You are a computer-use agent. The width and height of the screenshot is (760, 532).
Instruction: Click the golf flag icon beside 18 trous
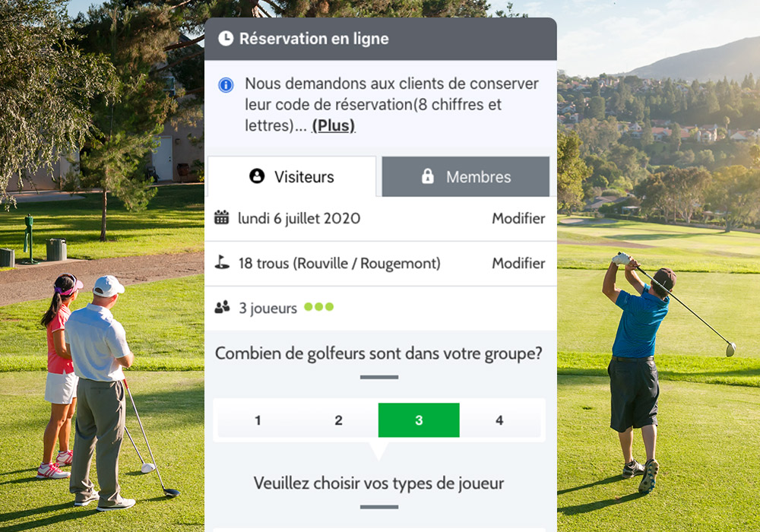(x=222, y=262)
